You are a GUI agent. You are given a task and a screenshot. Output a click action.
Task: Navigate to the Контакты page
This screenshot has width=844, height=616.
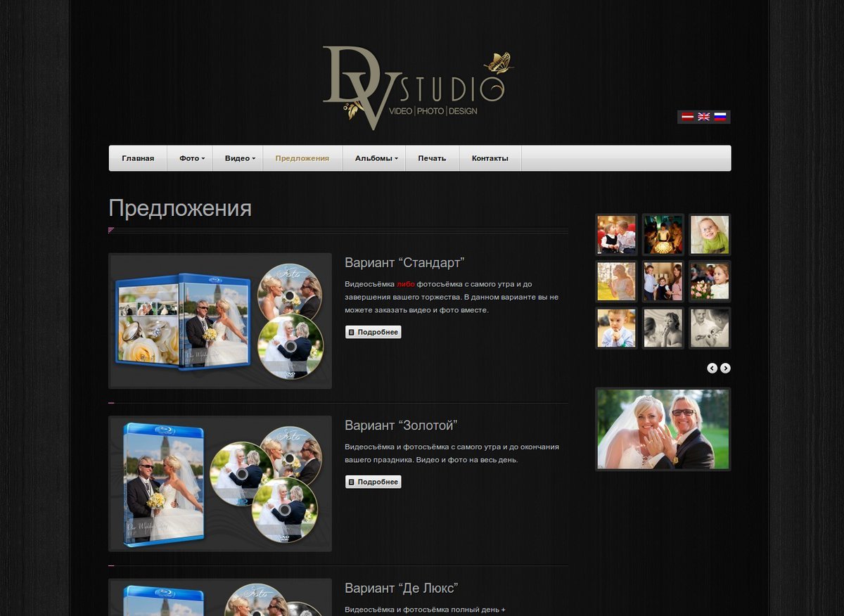[490, 158]
